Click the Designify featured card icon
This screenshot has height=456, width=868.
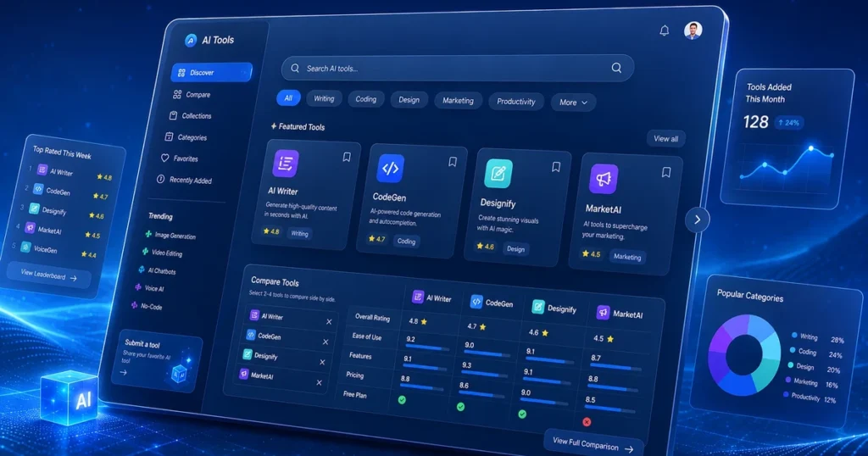[498, 173]
